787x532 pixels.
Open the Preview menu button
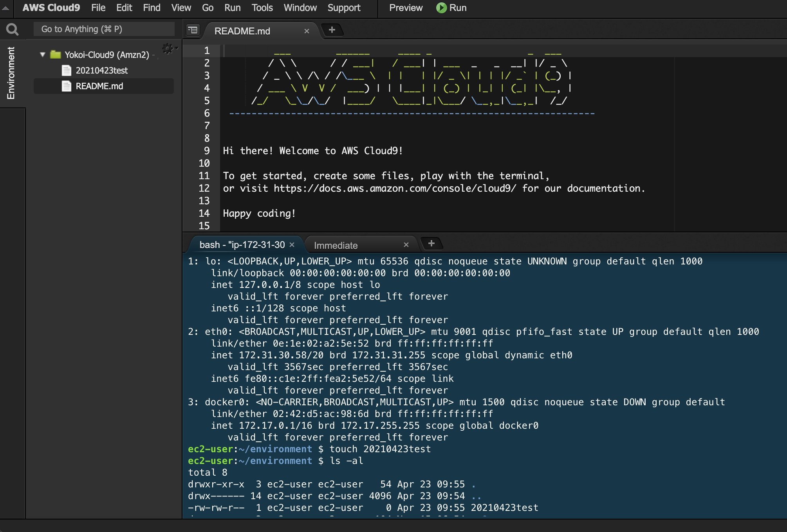pos(405,7)
